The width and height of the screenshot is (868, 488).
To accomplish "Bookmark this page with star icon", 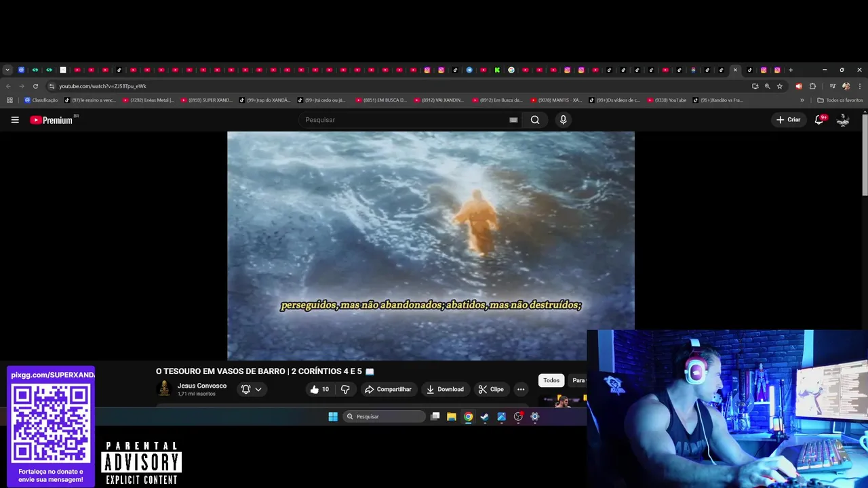I will 780,86.
